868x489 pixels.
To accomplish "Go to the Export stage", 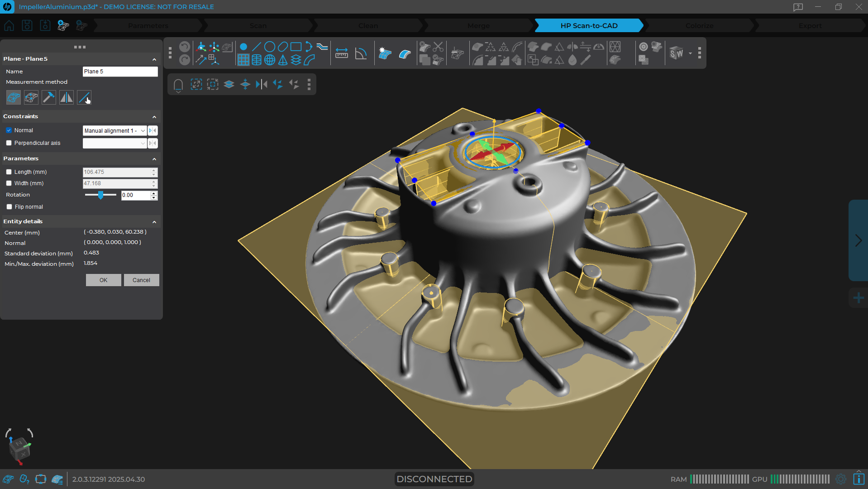I will coord(810,25).
